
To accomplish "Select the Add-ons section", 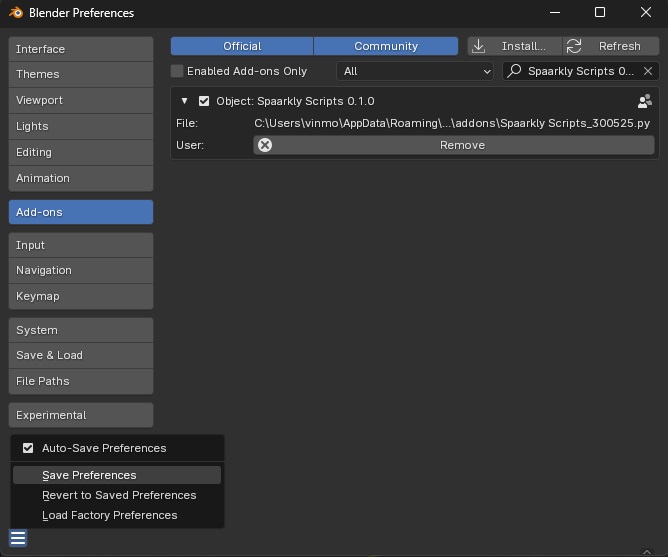I will coord(81,212).
